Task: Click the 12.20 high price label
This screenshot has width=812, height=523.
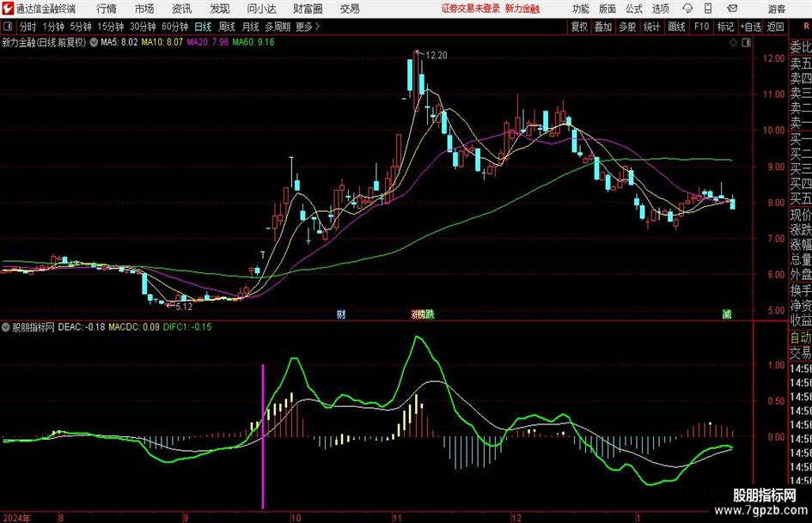Action: (436, 56)
